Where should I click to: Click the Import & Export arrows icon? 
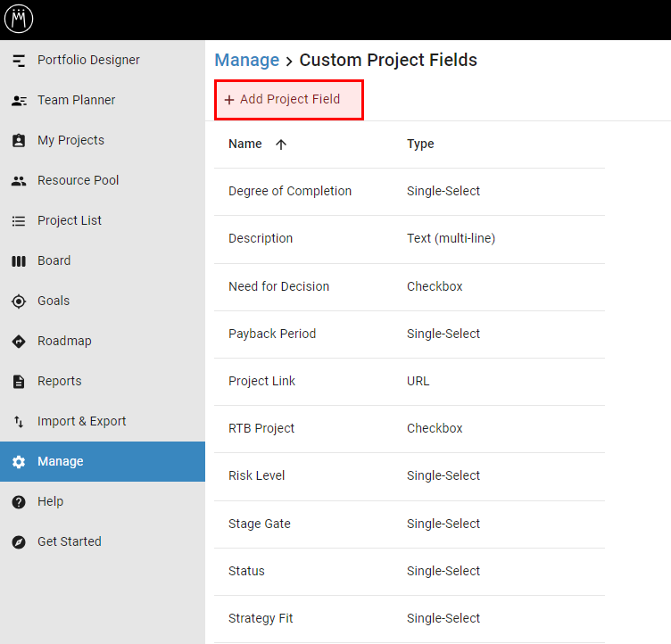pos(19,422)
